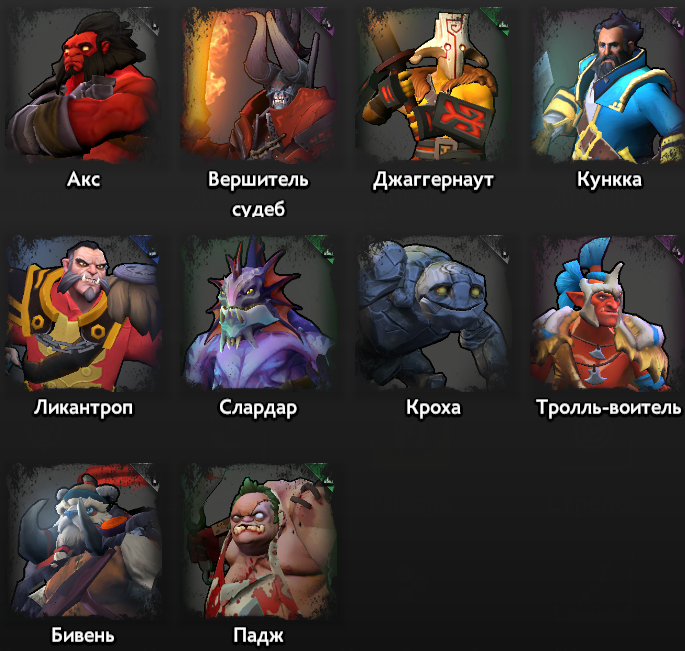Click the grey corner badge on Кроха
The height and width of the screenshot is (651, 685).
500,246
